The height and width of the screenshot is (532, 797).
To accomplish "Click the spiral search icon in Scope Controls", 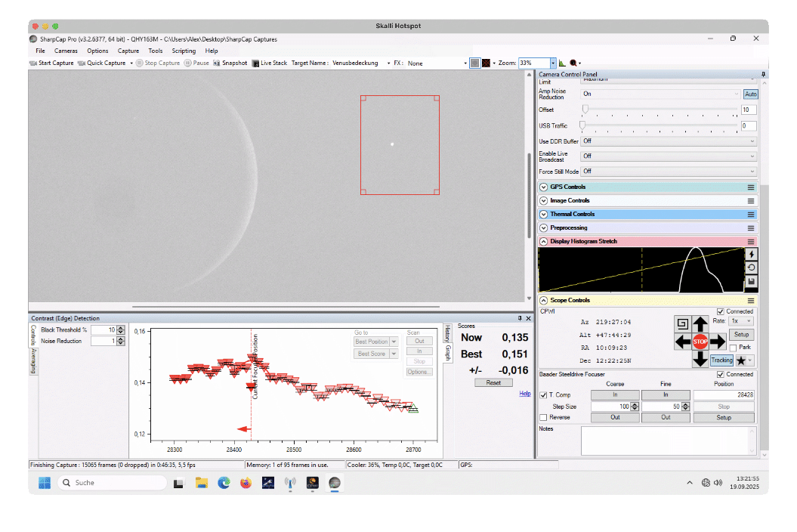I will 682,324.
